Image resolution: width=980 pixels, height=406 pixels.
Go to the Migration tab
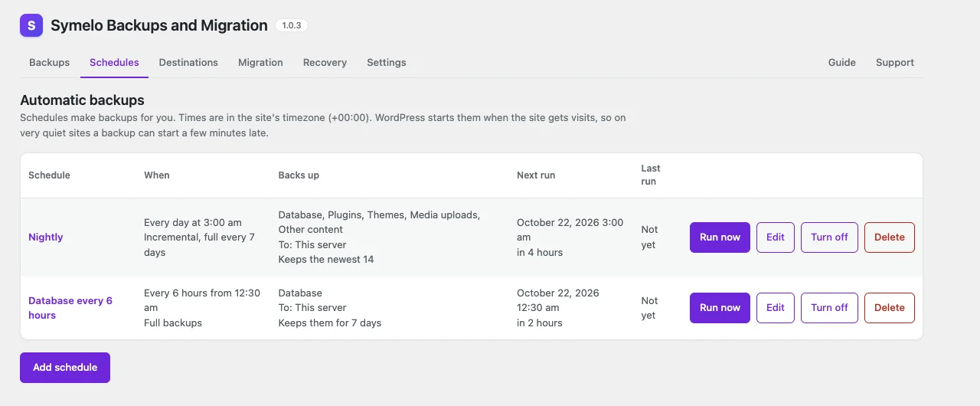tap(260, 62)
